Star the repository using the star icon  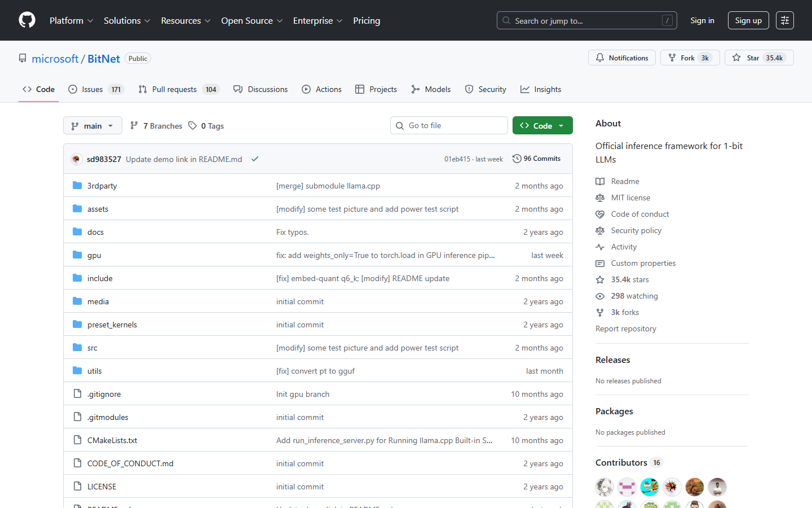[x=736, y=57]
